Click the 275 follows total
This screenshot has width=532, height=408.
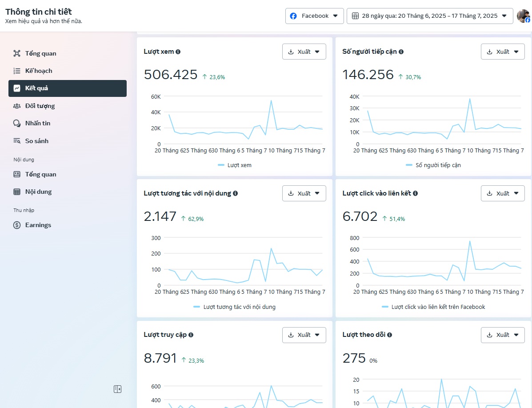(354, 358)
